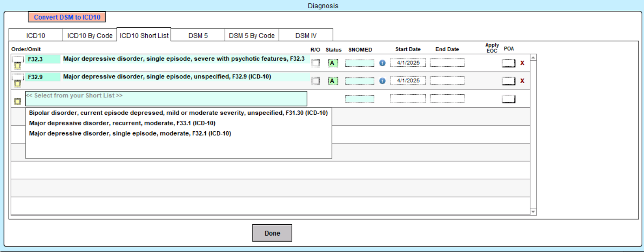Image resolution: width=644 pixels, height=252 pixels.
Task: Click the info icon beside F32.9's SNOMED field
Action: click(x=382, y=81)
